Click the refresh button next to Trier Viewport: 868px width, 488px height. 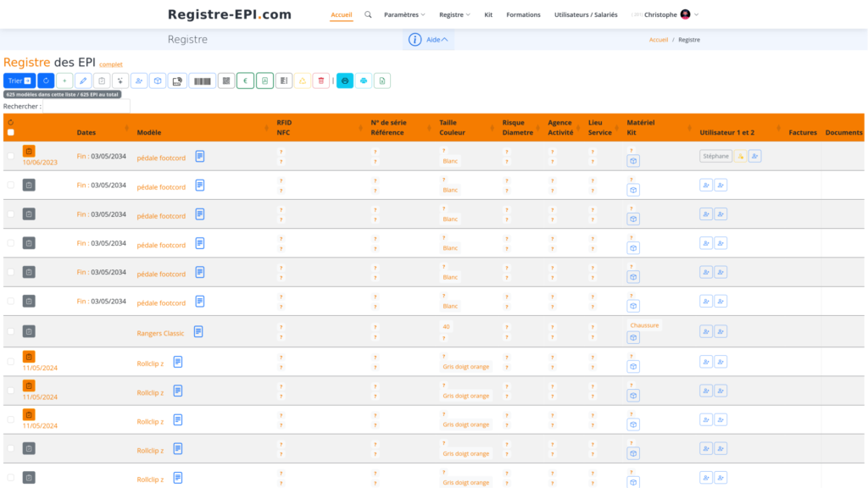point(46,80)
